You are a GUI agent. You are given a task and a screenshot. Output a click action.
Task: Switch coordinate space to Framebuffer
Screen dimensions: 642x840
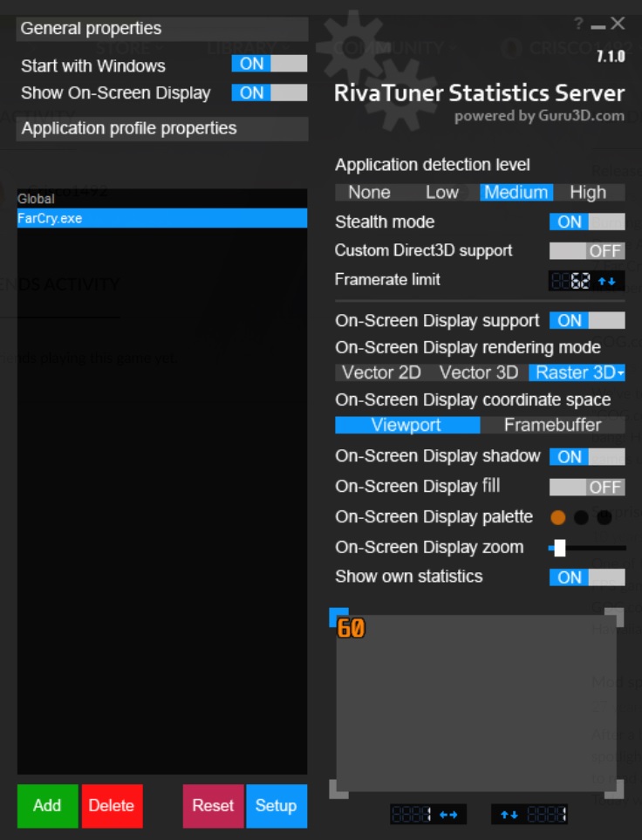[x=552, y=426]
